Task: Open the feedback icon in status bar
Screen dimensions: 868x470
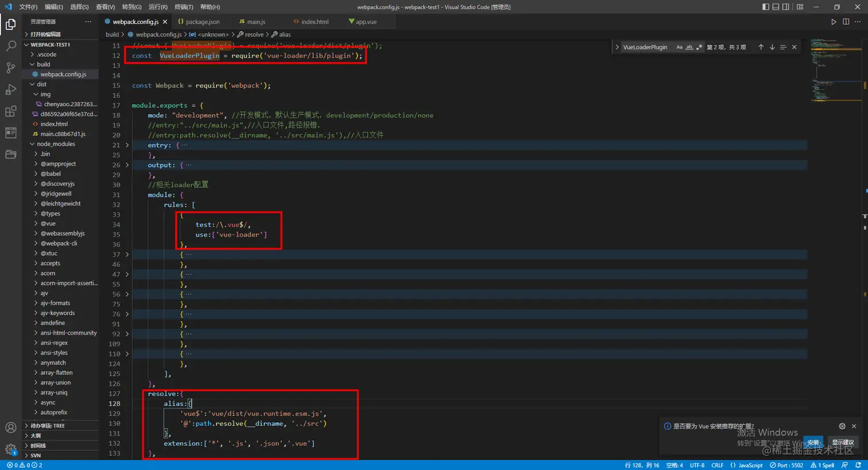Action: 844,465
